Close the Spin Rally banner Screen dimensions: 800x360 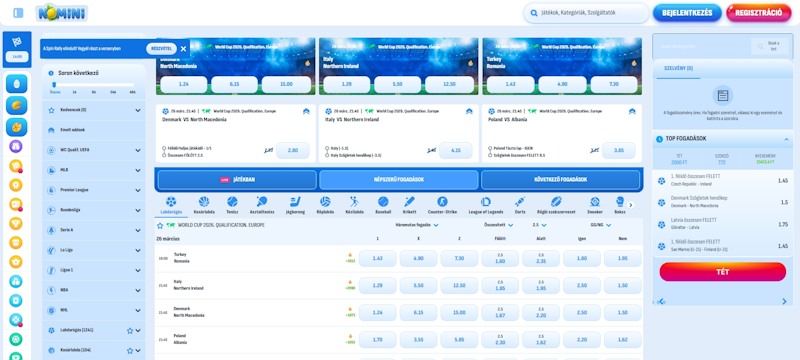coord(183,49)
